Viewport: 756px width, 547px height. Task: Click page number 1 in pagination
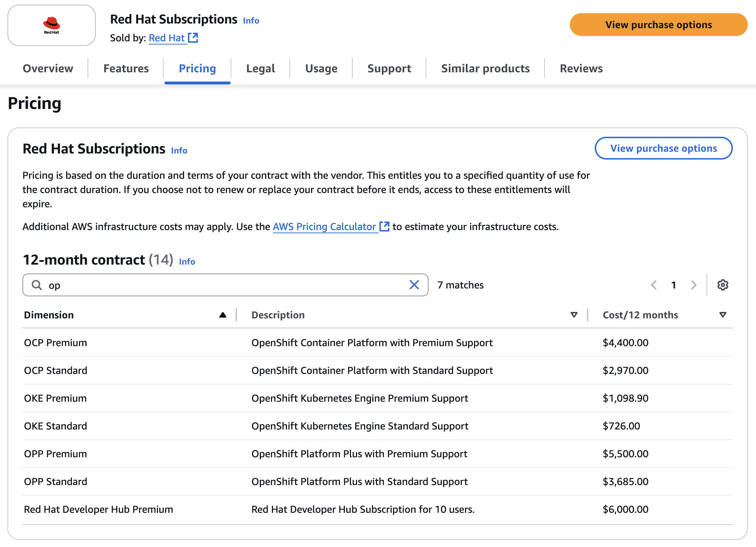674,285
